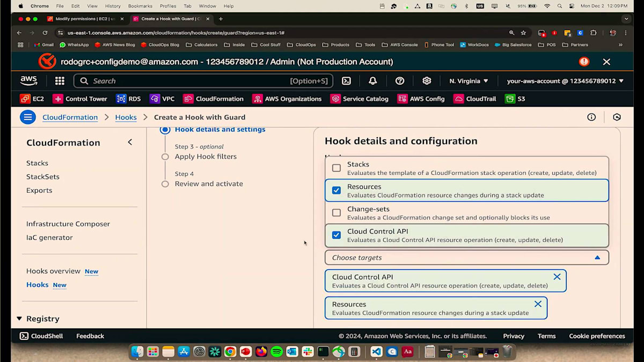This screenshot has width=644, height=362.
Task: Check the Change-sets target option
Action: [336, 212]
